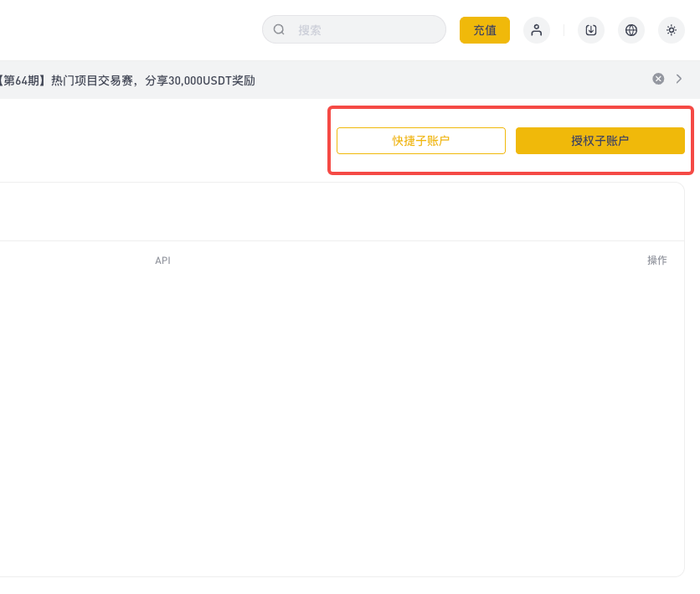Toggle the sun theme mode icon

click(x=672, y=30)
